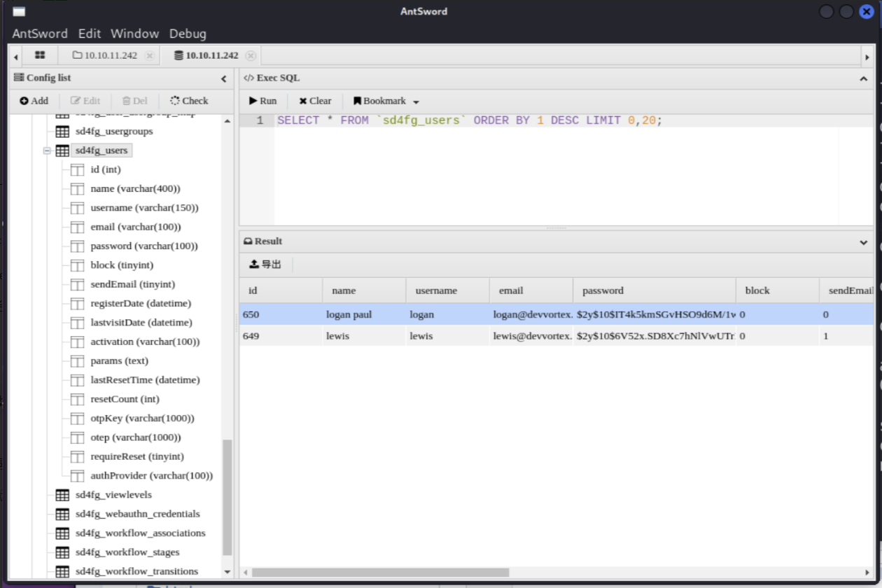Viewport: 882px width, 588px height.
Task: Clear the SQL editor with Clear button
Action: click(315, 101)
